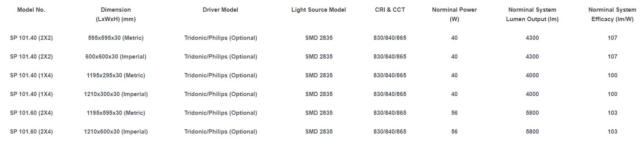Click the 5800 lumen value in last row
Image resolution: width=644 pixels, height=150 pixels.
coord(532,132)
